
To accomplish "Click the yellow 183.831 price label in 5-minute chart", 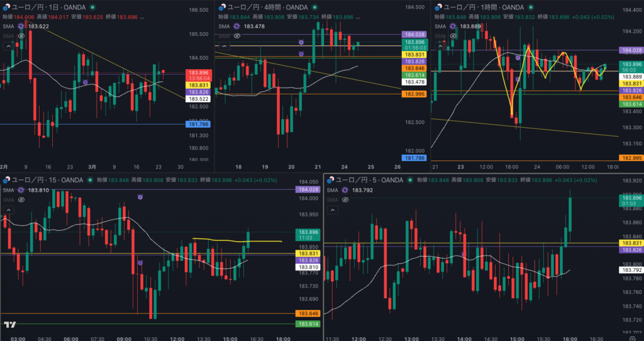I will point(630,243).
